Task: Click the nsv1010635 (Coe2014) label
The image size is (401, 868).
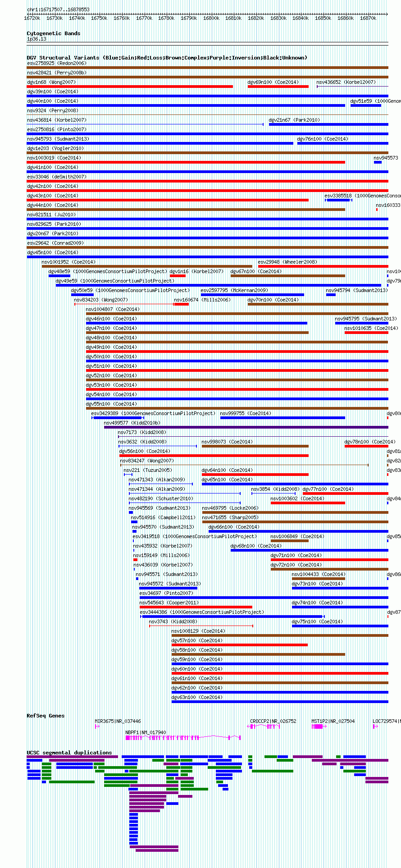Action: pos(372,328)
